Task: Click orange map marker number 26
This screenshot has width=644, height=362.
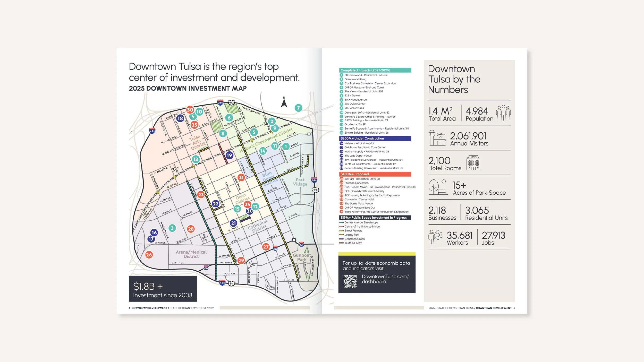Action: click(x=149, y=255)
